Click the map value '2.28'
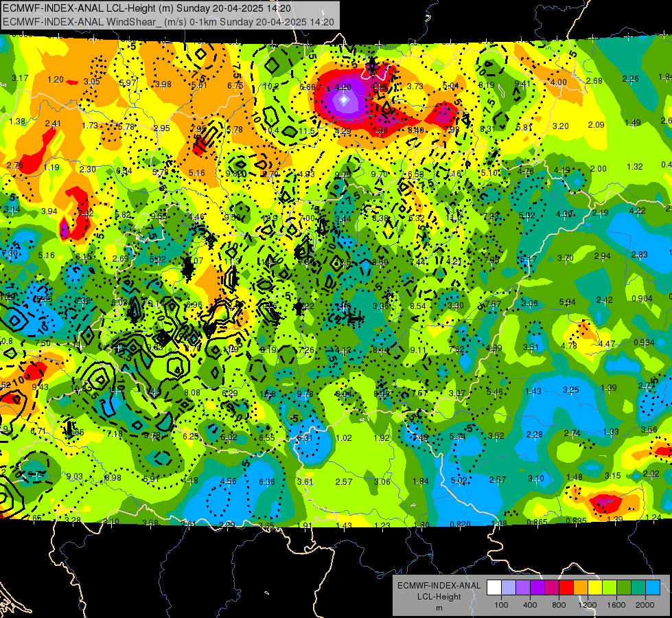Viewport: 672px width, 618px height. [x=535, y=435]
